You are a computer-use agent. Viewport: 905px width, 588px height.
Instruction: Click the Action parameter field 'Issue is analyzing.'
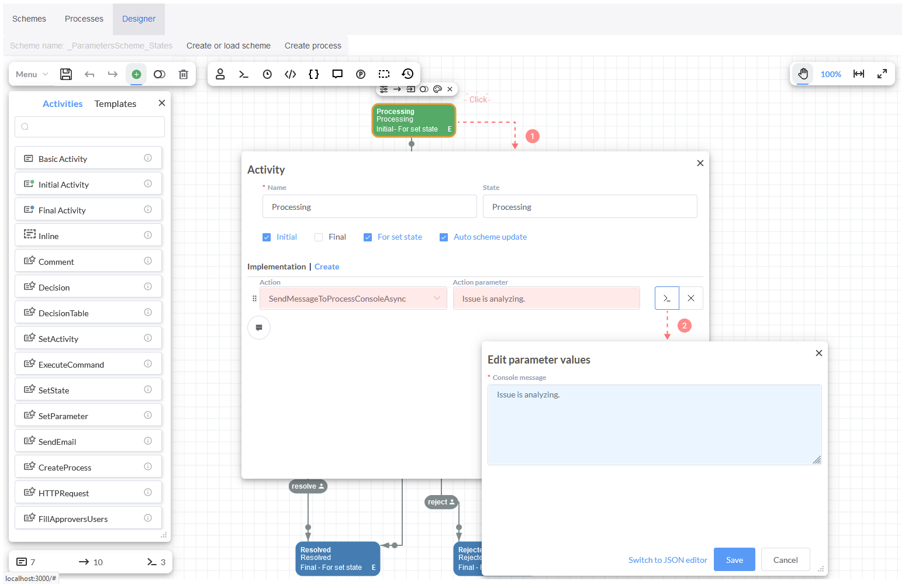click(547, 299)
